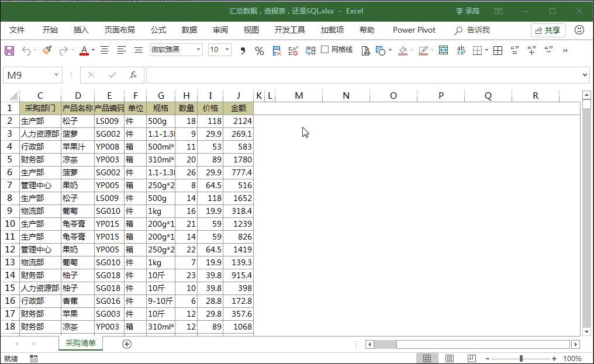Open the Power Pivot tab
Viewport: 594px width, 364px height.
coord(414,30)
